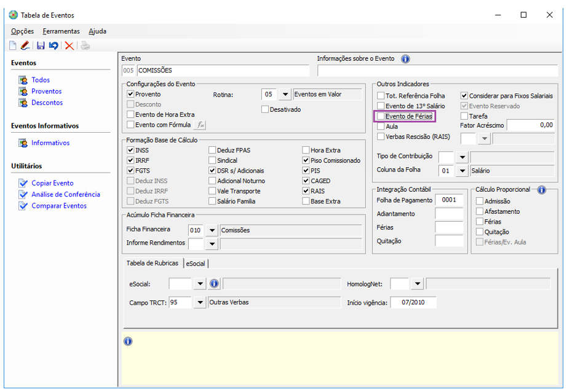Viewport: 567px width, 392px height.
Task: Toggle the CAGED checkbox
Action: point(306,181)
